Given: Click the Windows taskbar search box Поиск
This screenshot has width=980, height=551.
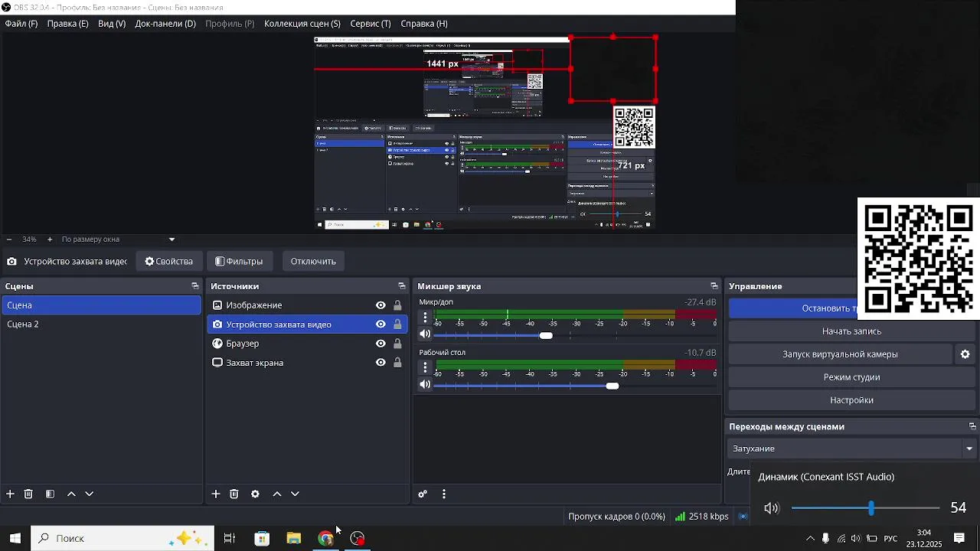Looking at the screenshot, I should [122, 539].
